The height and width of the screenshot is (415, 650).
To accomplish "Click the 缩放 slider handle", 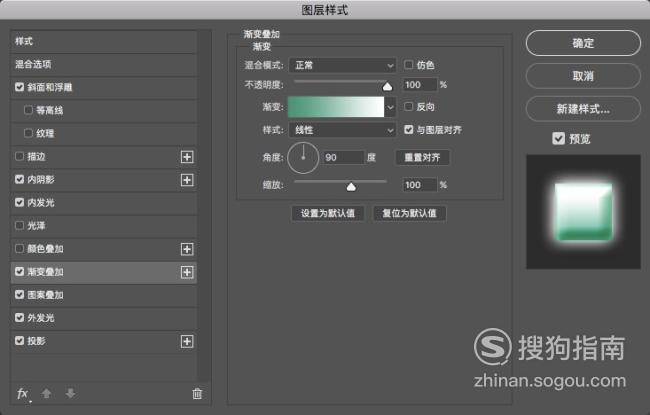I will pos(351,187).
